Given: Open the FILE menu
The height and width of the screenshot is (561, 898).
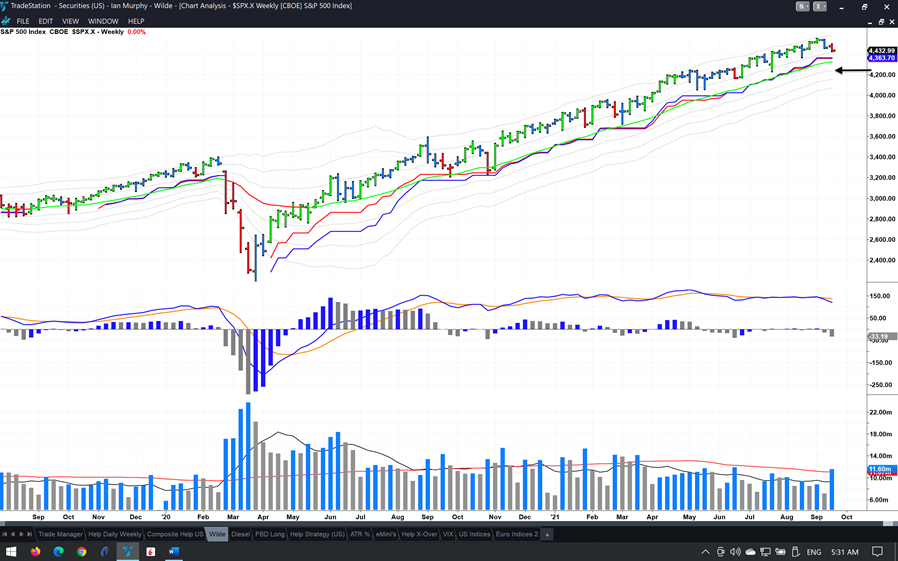Looking at the screenshot, I should point(22,21).
